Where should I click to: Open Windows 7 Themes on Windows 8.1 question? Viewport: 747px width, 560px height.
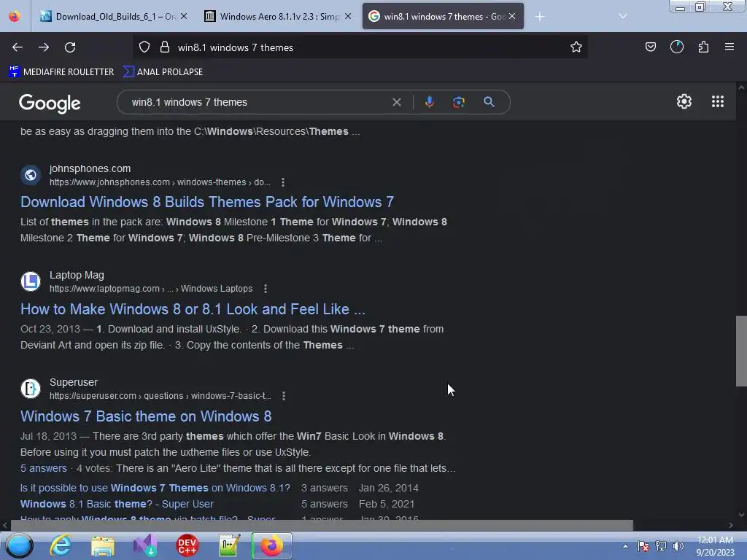(155, 488)
